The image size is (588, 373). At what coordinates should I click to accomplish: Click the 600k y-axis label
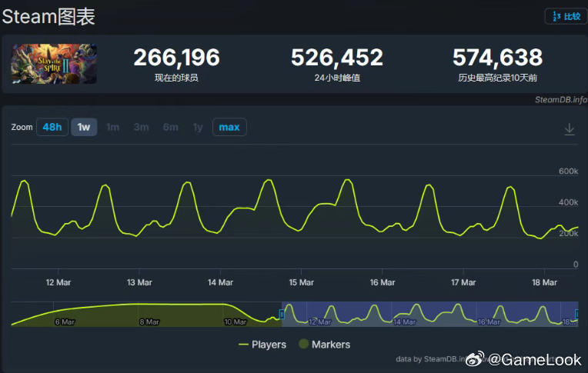coord(569,172)
